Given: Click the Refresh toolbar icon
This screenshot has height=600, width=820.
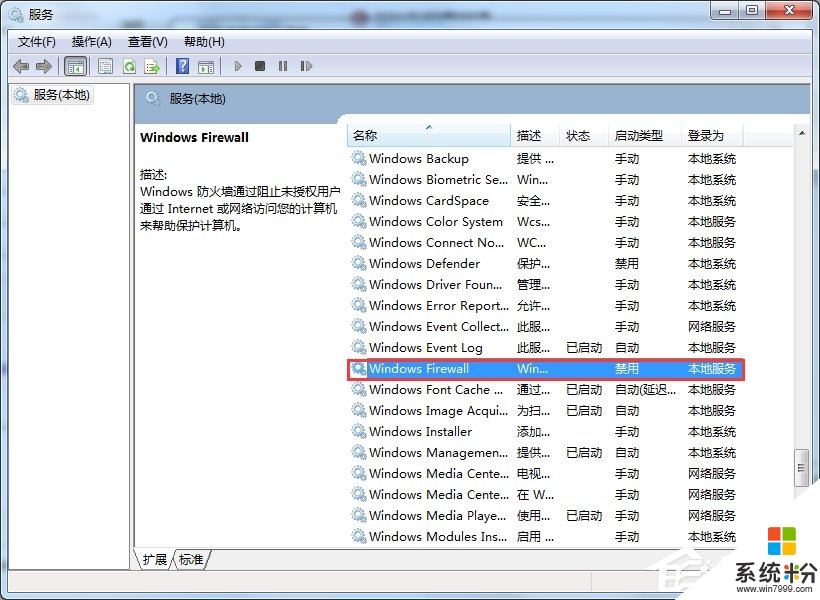Looking at the screenshot, I should pyautogui.click(x=129, y=66).
